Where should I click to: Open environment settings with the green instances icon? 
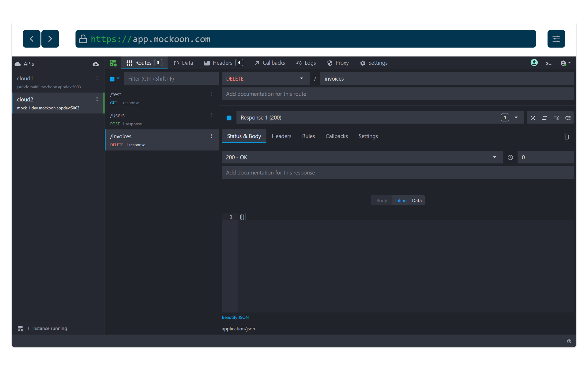pos(113,63)
